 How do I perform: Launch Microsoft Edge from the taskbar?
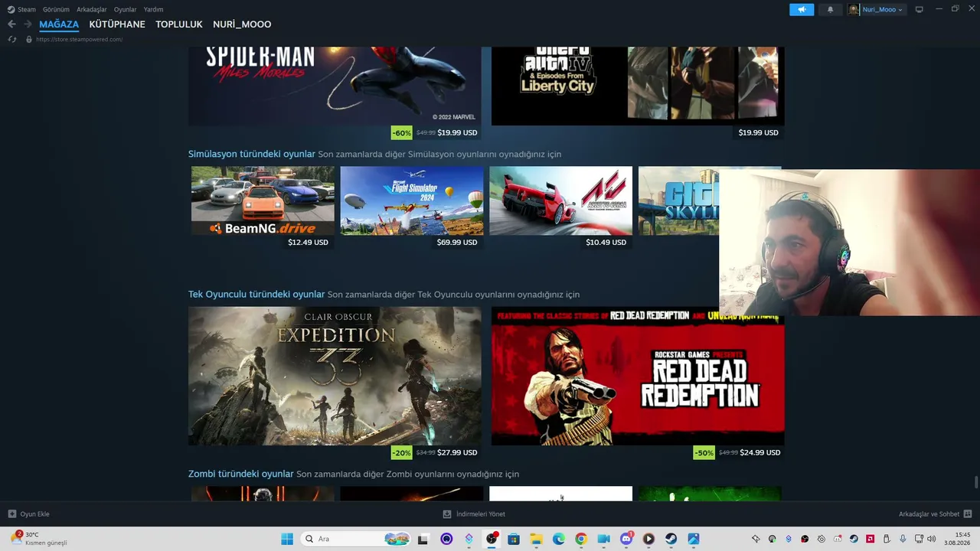coord(559,539)
